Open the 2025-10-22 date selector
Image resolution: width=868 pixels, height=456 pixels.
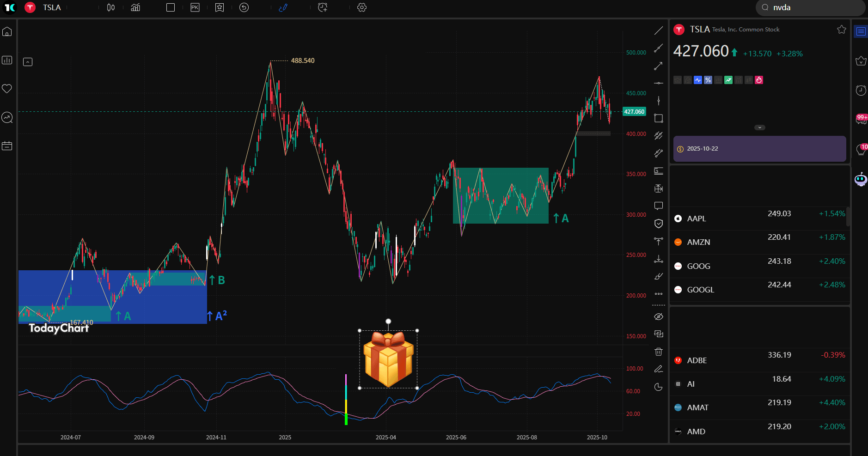pyautogui.click(x=758, y=148)
